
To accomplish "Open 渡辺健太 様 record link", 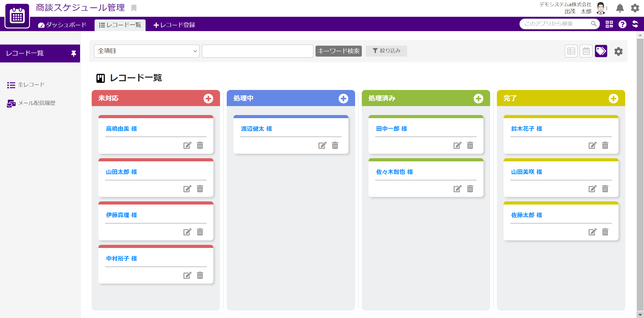I will [x=256, y=129].
